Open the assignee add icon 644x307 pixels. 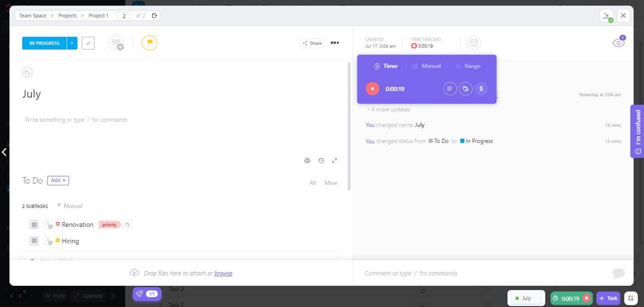116,43
